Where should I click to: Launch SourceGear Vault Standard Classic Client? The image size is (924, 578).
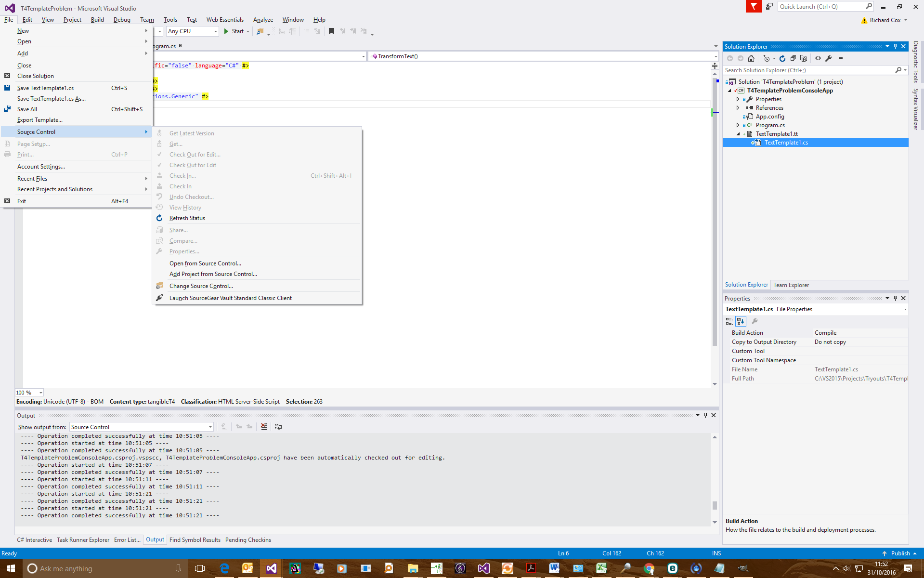pyautogui.click(x=231, y=298)
